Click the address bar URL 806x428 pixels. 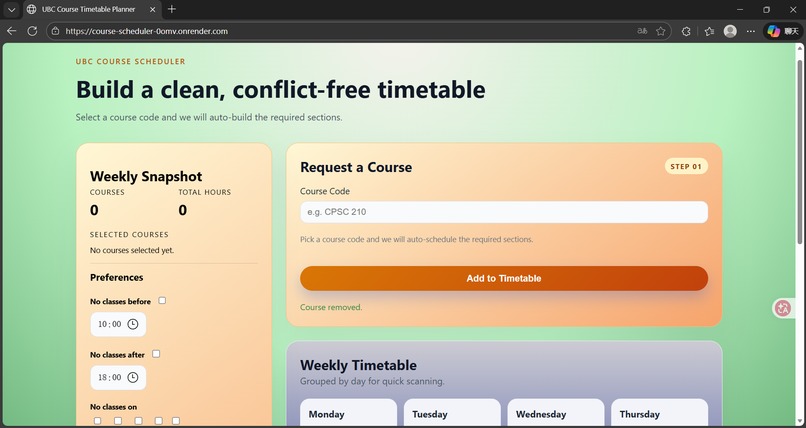point(146,31)
